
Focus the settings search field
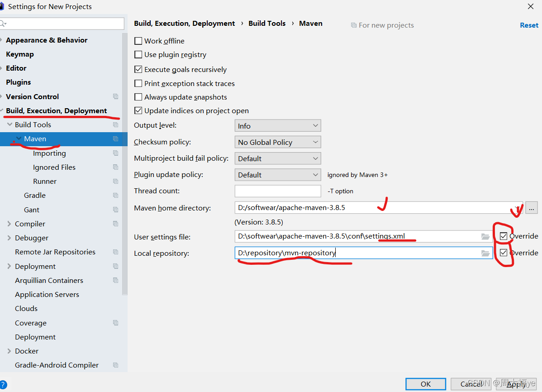pos(62,24)
